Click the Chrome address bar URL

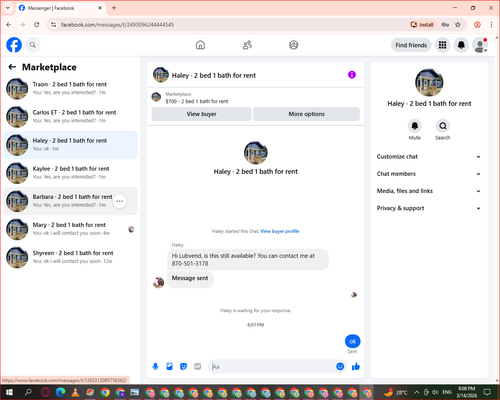pyautogui.click(x=118, y=25)
